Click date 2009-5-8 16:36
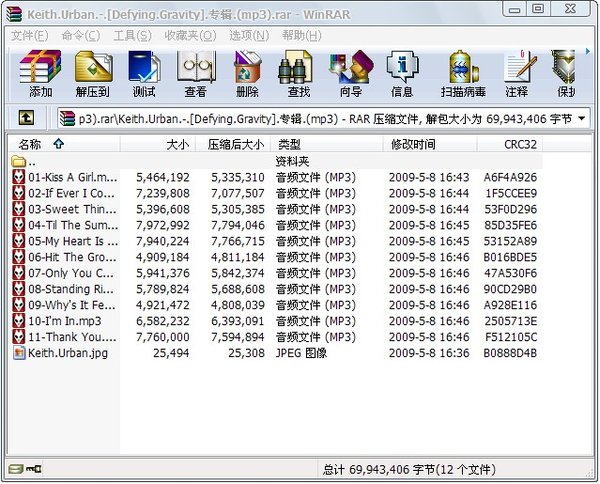 (429, 353)
